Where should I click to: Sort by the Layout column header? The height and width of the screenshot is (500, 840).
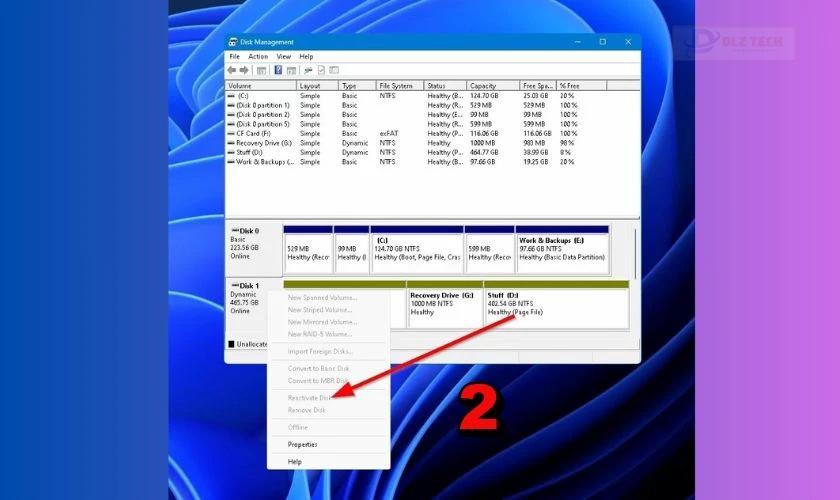(317, 86)
